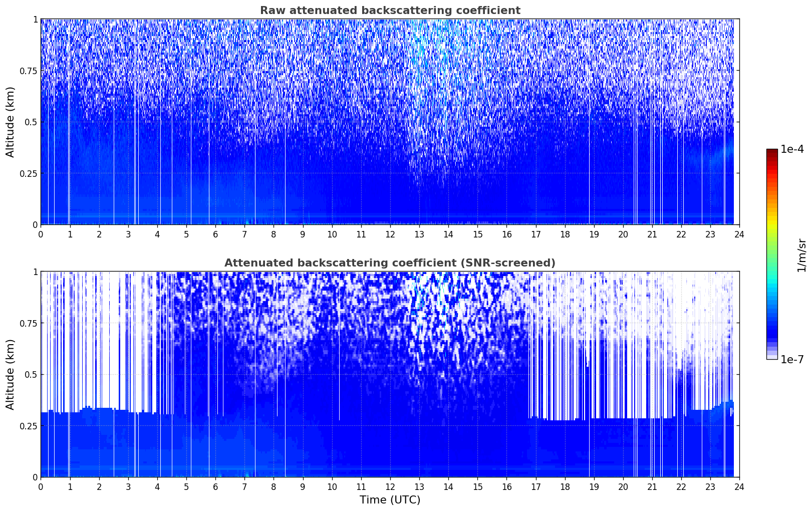
Task: Click hour '24' tick under bottom plot
Action: tap(739, 486)
